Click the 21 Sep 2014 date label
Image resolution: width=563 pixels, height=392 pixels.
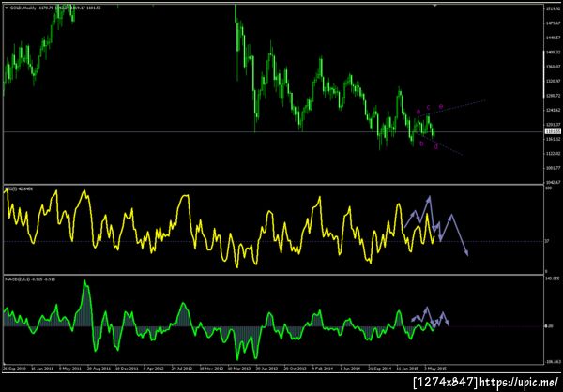(378, 369)
